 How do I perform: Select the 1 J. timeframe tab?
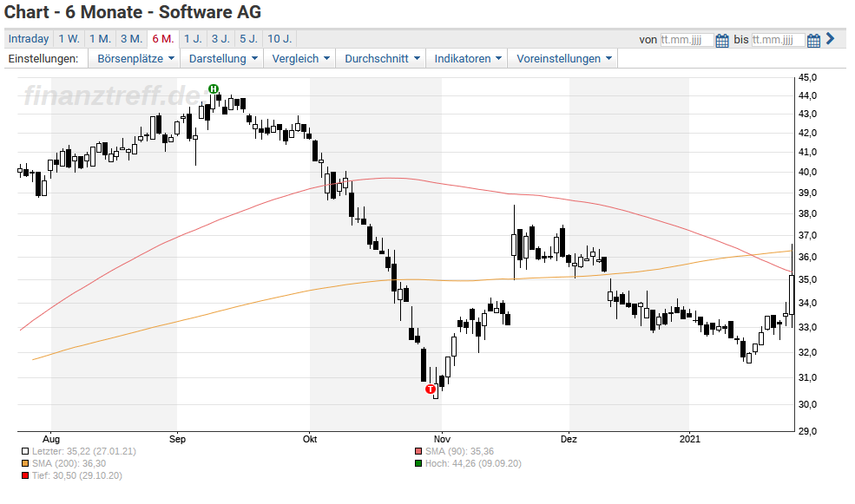[x=193, y=39]
